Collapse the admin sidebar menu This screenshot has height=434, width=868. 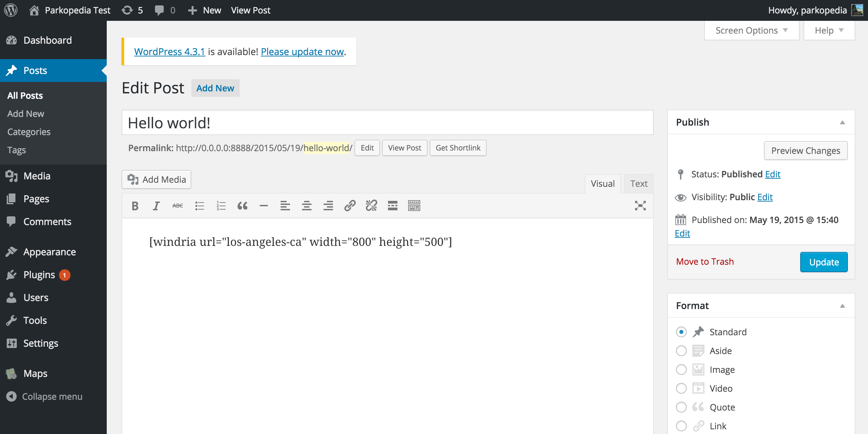[x=45, y=397]
